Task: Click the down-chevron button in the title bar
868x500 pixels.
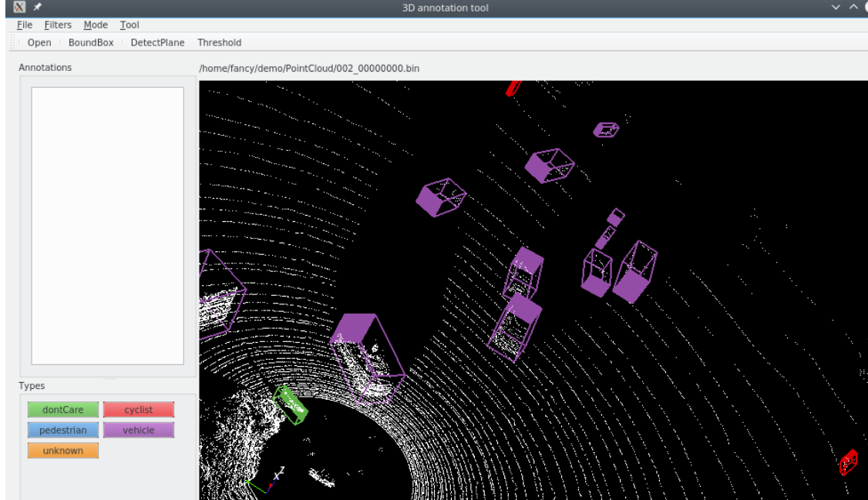Action: [836, 7]
